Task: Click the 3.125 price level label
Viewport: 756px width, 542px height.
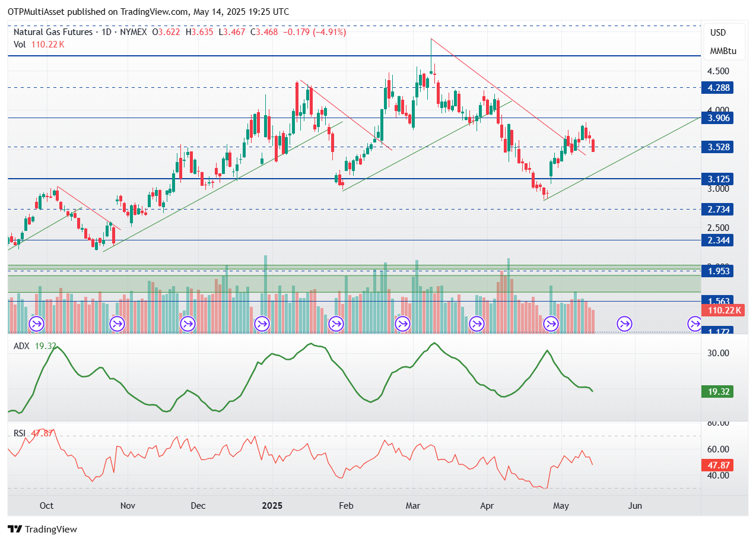Action: click(x=718, y=179)
